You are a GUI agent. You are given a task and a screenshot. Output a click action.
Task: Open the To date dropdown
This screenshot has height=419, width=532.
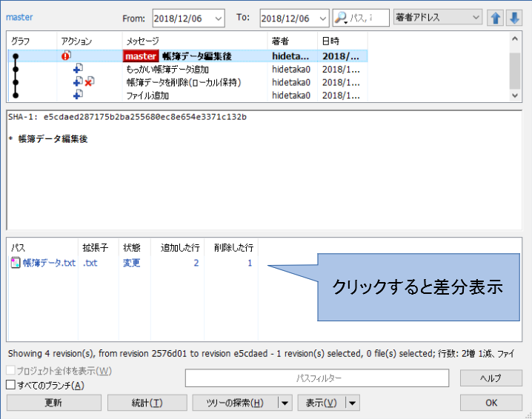322,19
